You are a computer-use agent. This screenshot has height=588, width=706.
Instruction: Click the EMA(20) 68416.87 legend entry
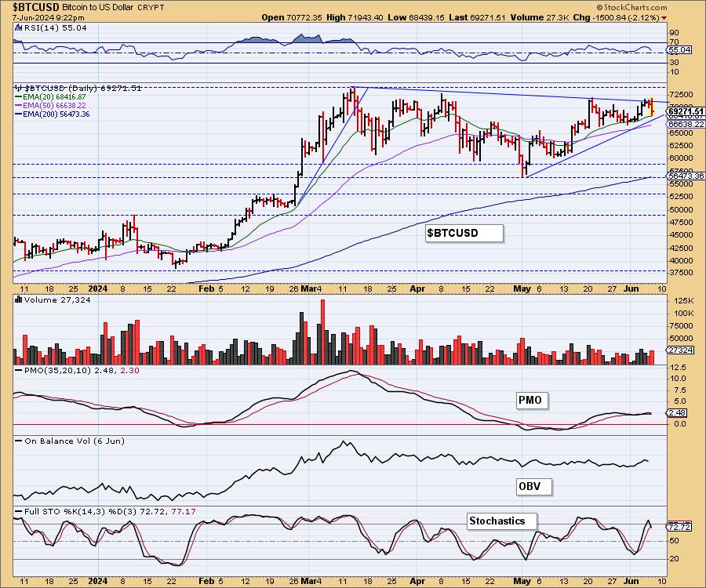pos(50,96)
